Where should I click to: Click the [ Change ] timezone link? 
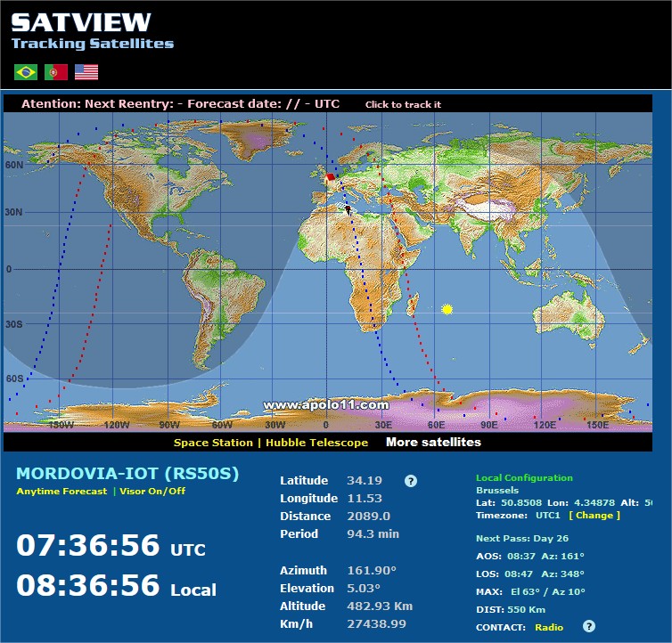[594, 515]
